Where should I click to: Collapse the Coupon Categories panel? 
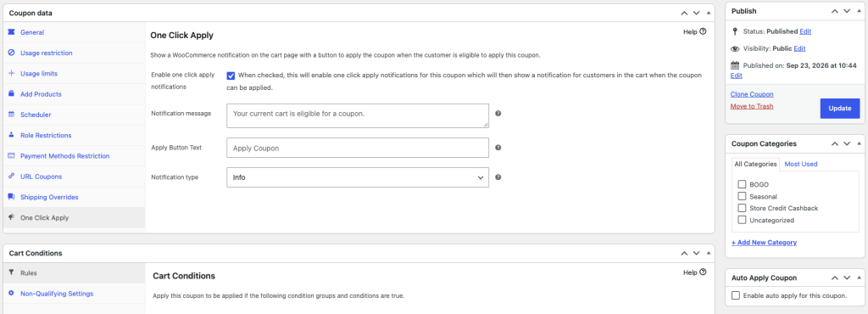[x=860, y=144]
